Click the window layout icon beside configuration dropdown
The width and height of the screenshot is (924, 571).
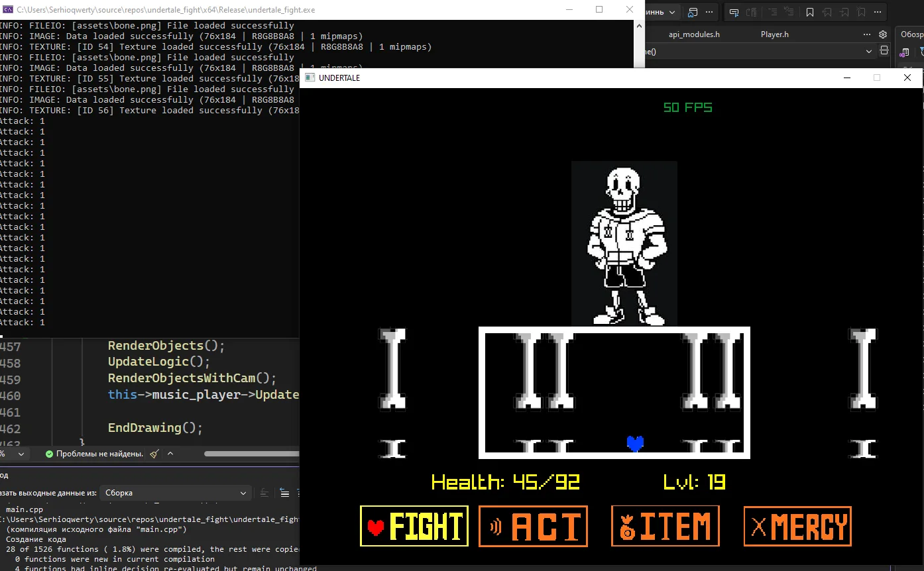point(693,13)
